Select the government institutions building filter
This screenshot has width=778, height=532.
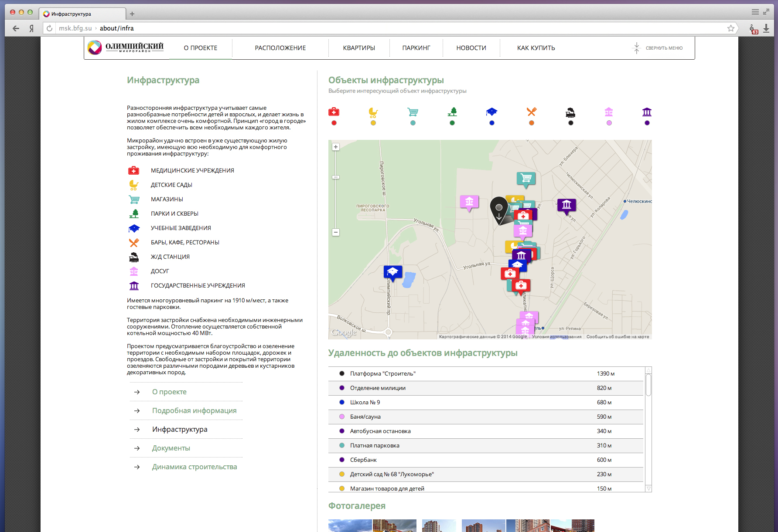pos(647,112)
